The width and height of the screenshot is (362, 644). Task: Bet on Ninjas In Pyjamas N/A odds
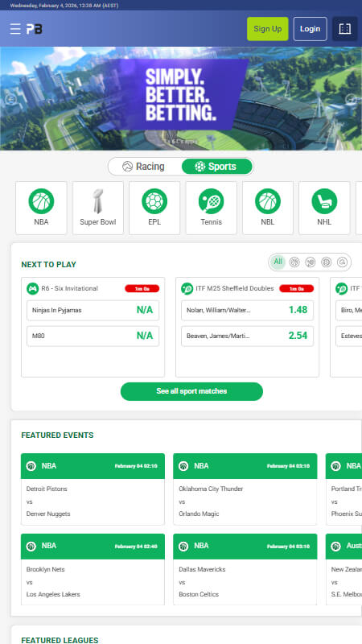pyautogui.click(x=93, y=310)
